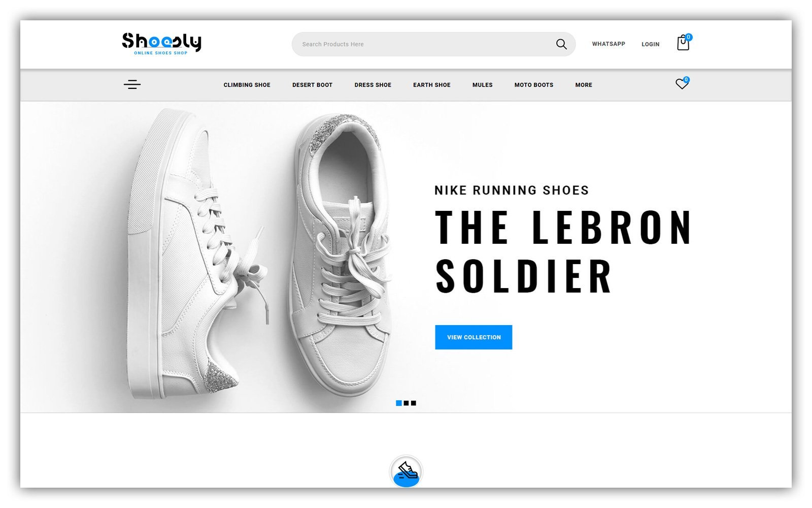
Task: Switch to the second slide dot
Action: pyautogui.click(x=406, y=403)
